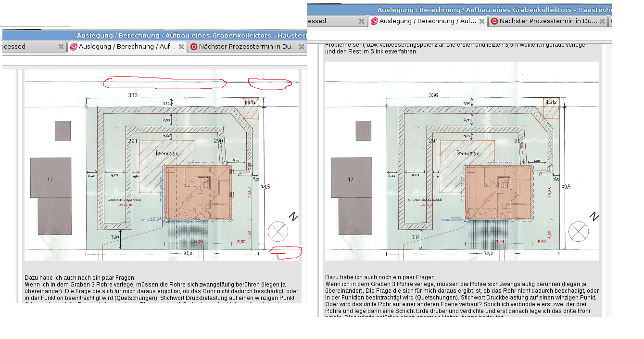Click Auslegung tab favicon in left window
Screen dimensions: 644x339
74,47
